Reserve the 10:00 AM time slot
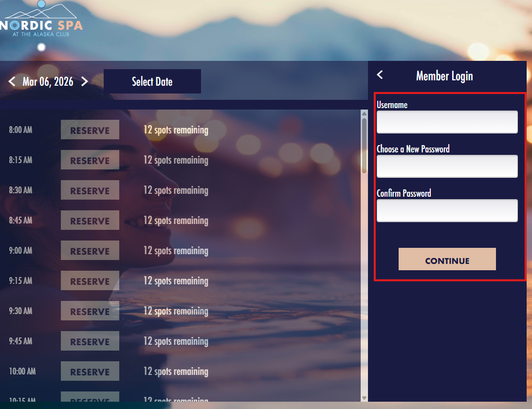The image size is (532, 409). [90, 371]
